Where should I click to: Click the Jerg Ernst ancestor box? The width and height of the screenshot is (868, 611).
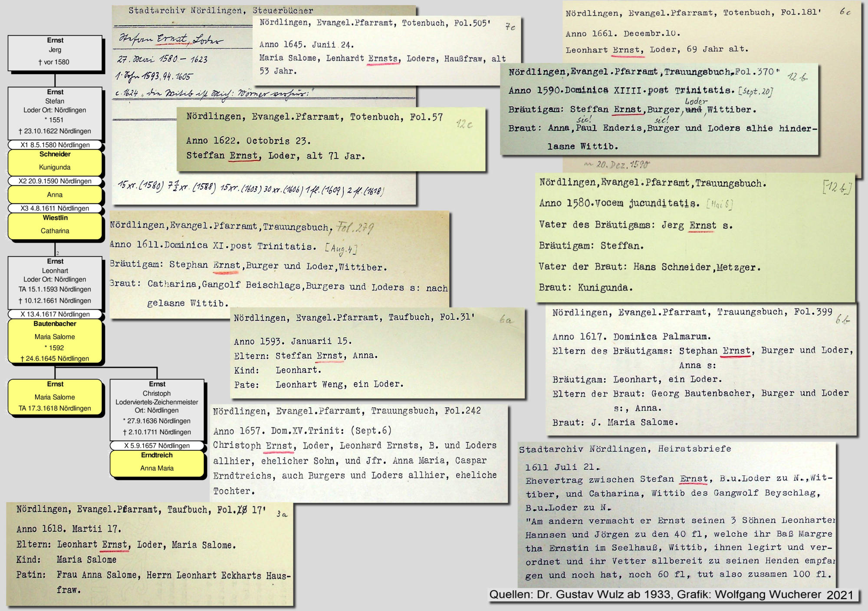tap(55, 53)
